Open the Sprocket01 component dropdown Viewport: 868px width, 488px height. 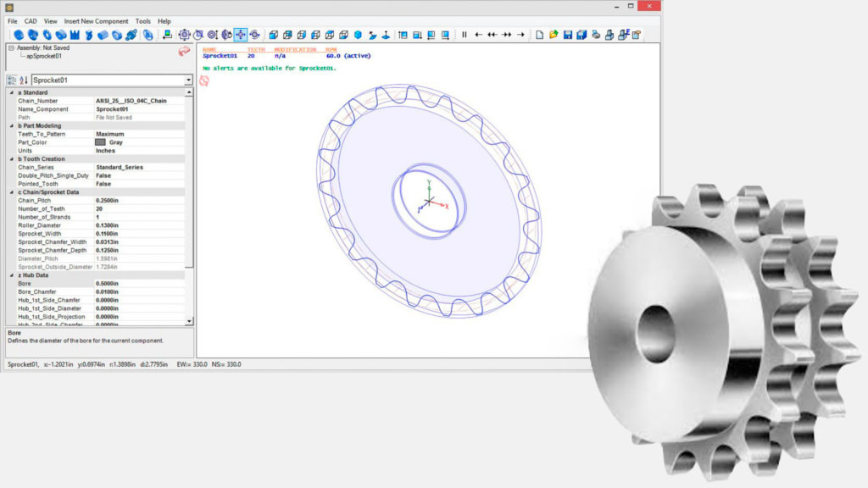coord(187,80)
